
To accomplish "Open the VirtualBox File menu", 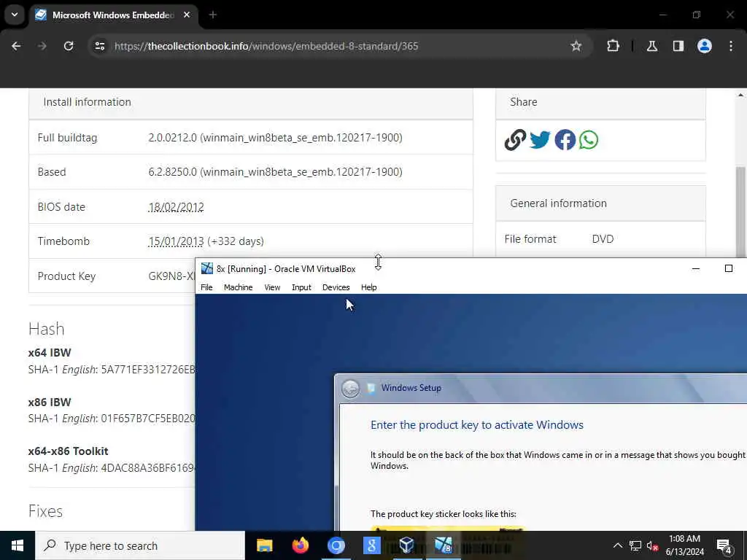I will (x=206, y=287).
